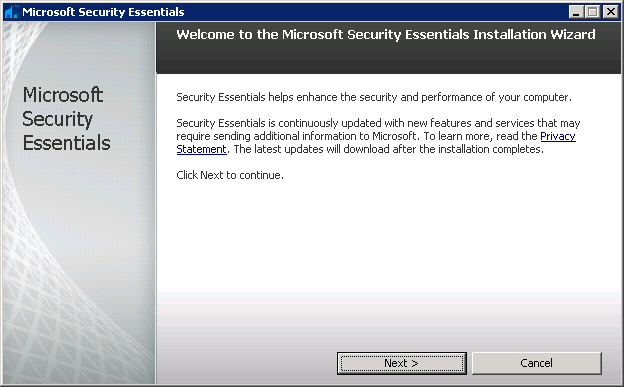Close the wizard with the X button
Screen dimensions: 624x387
(610, 12)
